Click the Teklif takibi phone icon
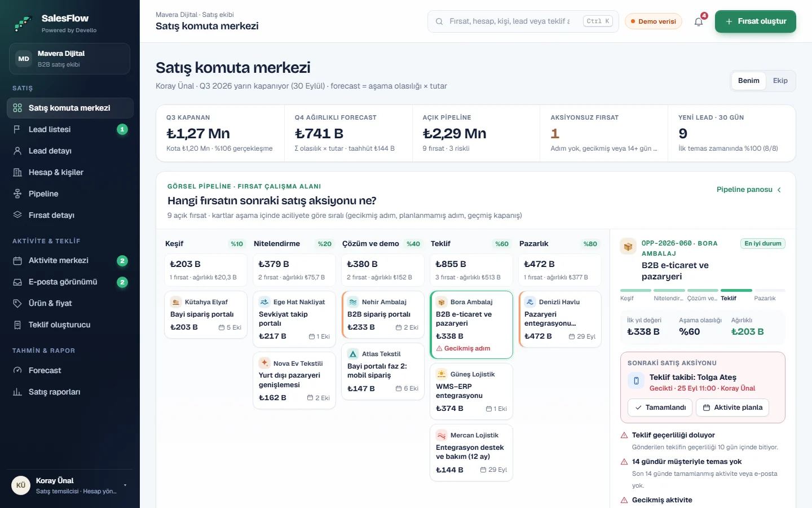The height and width of the screenshot is (508, 812). click(x=636, y=381)
